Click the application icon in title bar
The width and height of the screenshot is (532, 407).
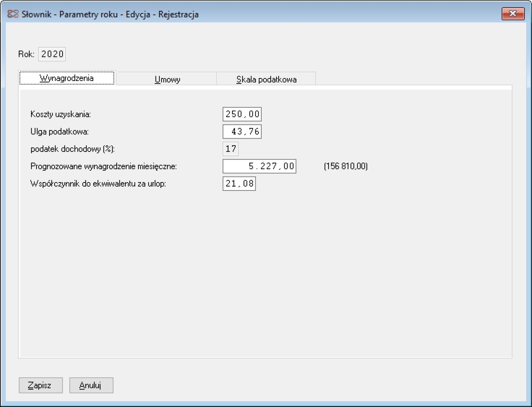(13, 14)
